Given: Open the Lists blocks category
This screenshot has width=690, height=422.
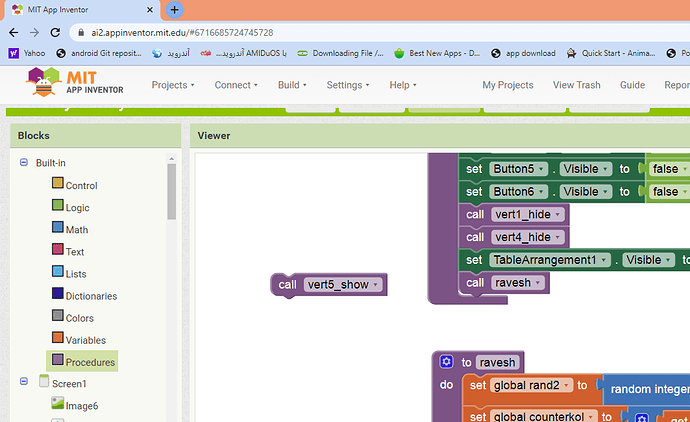Looking at the screenshot, I should coord(75,273).
